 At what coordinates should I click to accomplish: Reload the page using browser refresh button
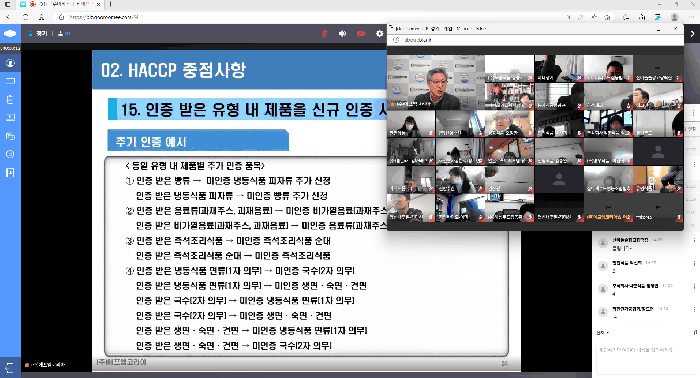tap(25, 17)
